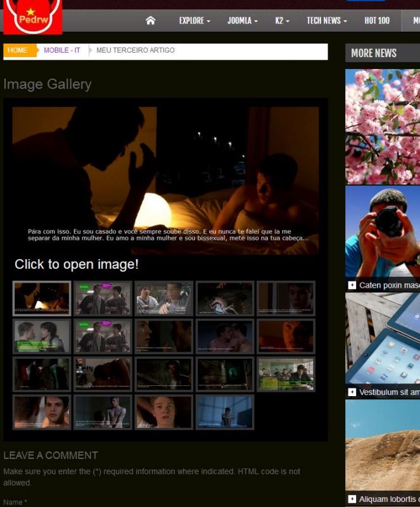Click the 'Click to open image!' caption
420x507 pixels.
(77, 264)
